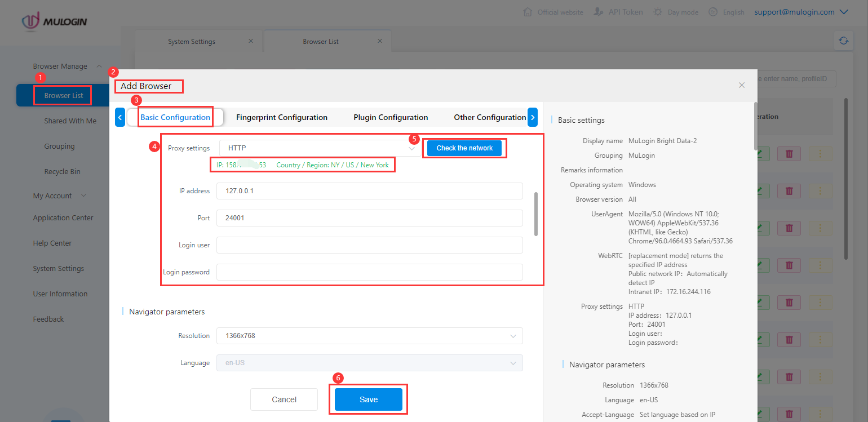Refresh the browser list with the refresh icon
The width and height of the screenshot is (868, 422).
pyautogui.click(x=843, y=41)
